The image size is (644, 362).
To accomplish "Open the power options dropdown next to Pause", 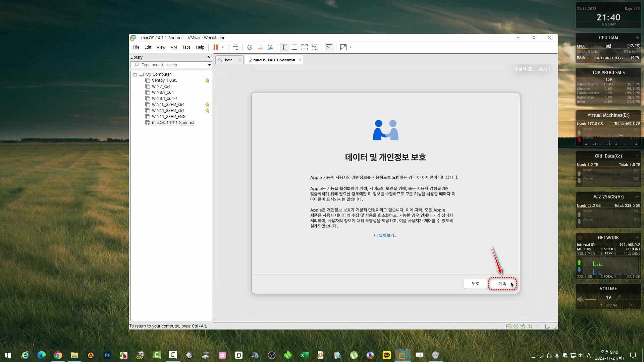I will point(223,47).
